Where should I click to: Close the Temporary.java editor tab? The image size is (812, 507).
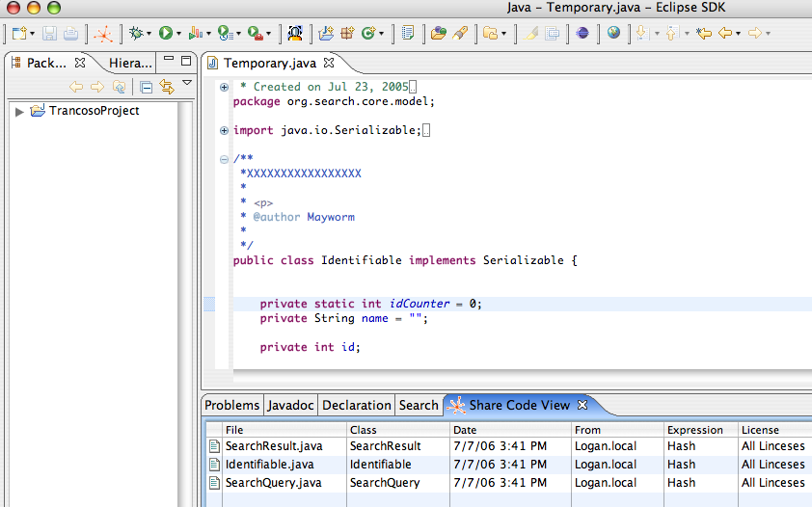(329, 63)
